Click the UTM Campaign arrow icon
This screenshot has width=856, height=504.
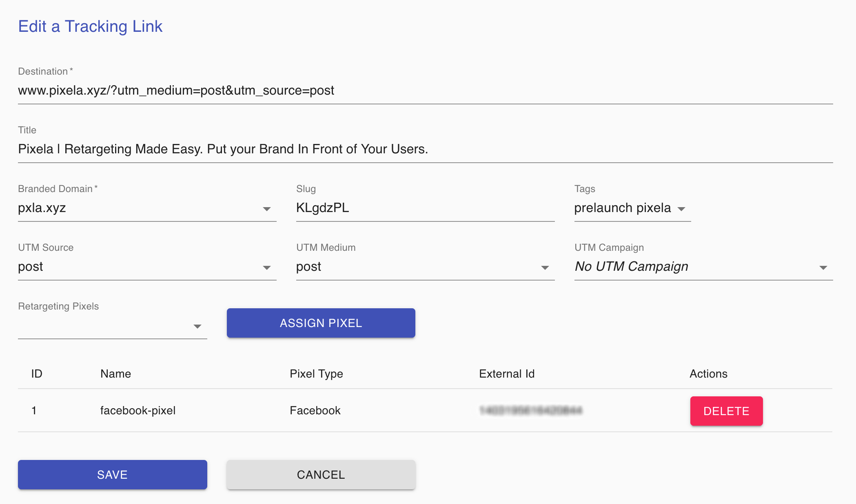(x=823, y=268)
